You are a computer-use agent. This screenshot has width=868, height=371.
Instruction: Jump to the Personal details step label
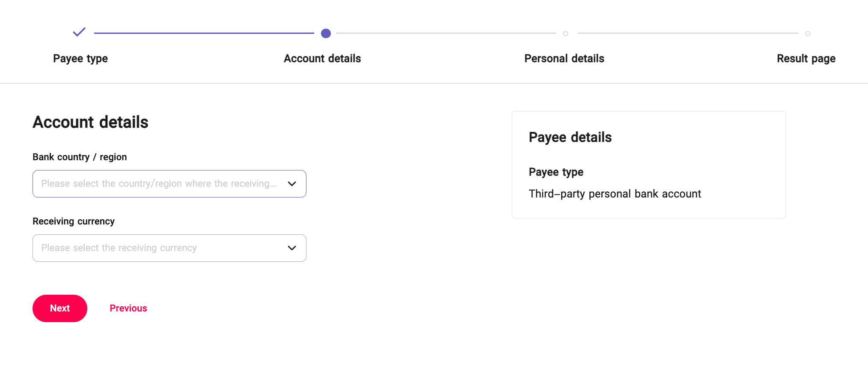click(564, 59)
